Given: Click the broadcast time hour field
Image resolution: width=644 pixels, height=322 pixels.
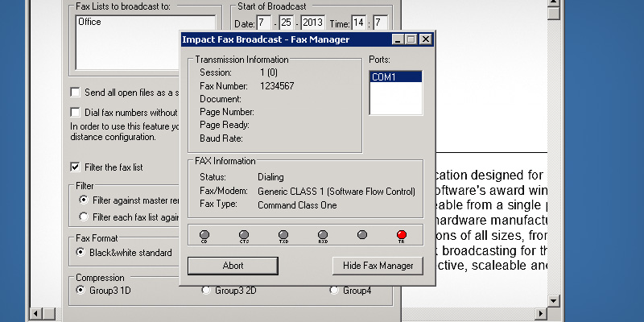Looking at the screenshot, I should [357, 23].
